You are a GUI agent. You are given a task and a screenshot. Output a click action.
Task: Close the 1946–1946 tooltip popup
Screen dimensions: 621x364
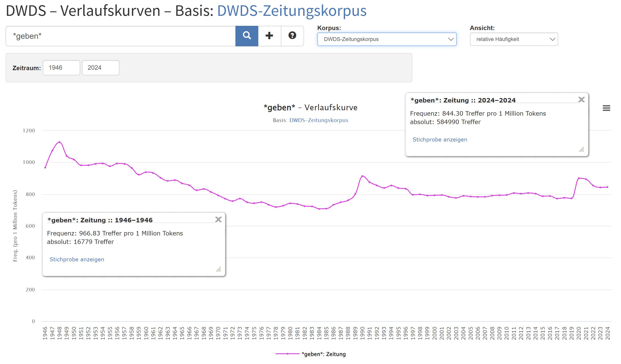click(218, 219)
